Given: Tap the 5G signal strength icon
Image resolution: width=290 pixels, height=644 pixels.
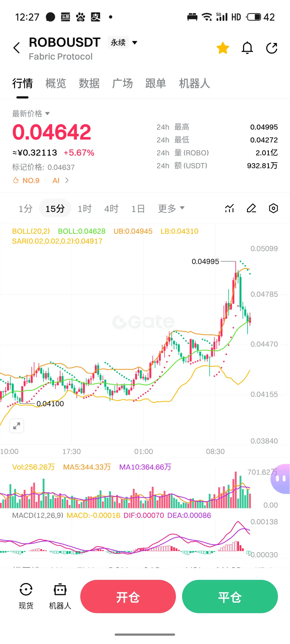Looking at the screenshot, I should [222, 17].
